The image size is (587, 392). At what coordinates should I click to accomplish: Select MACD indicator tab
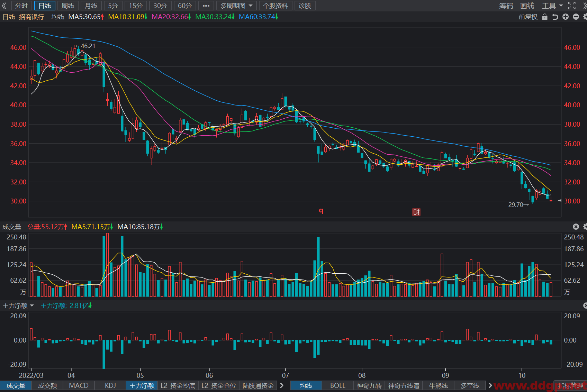click(x=79, y=385)
